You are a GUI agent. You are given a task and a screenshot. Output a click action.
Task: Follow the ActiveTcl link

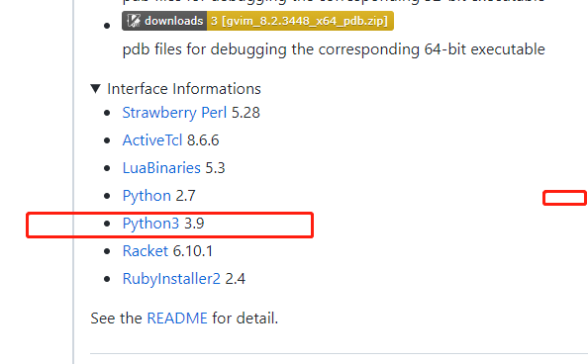tap(152, 140)
